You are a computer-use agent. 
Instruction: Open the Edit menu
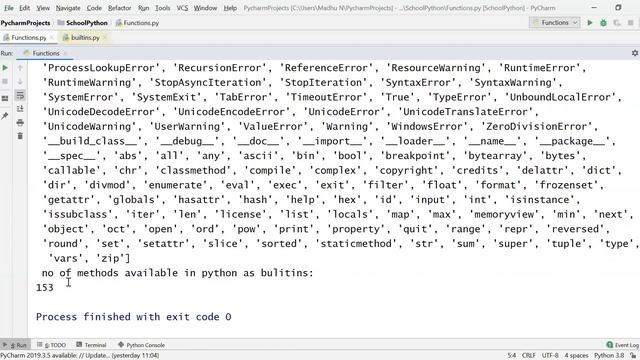(x=24, y=8)
